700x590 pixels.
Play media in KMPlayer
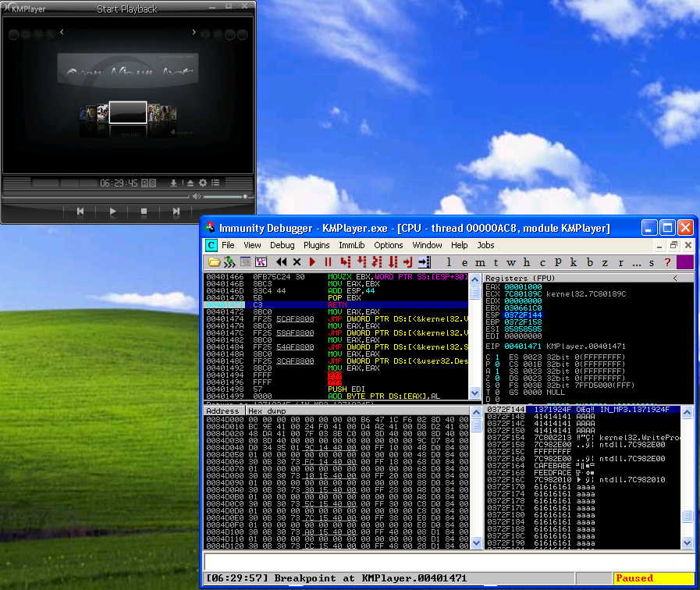(x=113, y=211)
